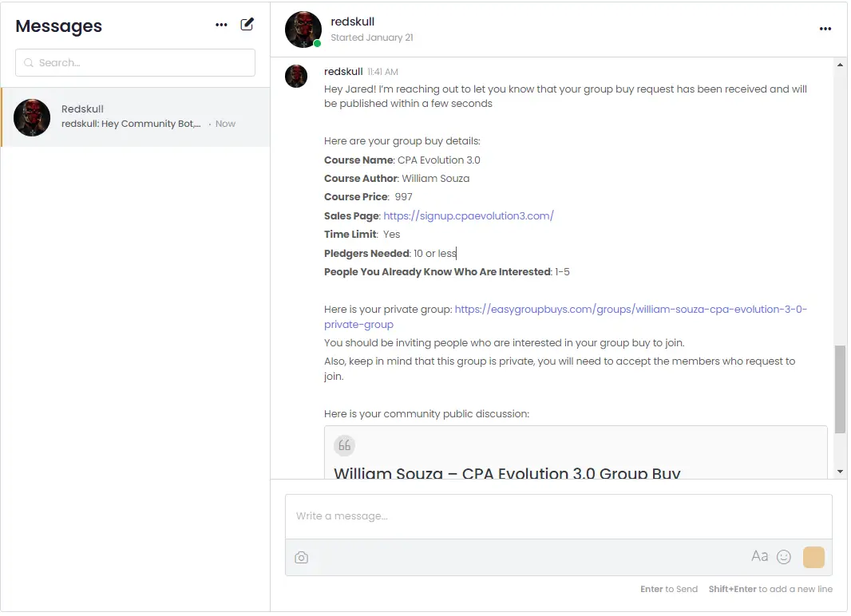Toggle the Aa text formatting toolbar
The width and height of the screenshot is (851, 616).
(x=759, y=557)
